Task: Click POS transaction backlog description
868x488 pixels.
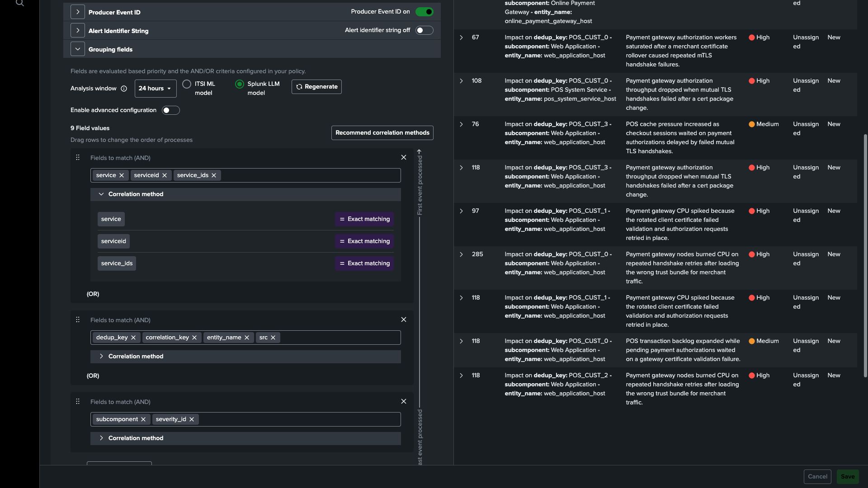Action: (x=683, y=350)
